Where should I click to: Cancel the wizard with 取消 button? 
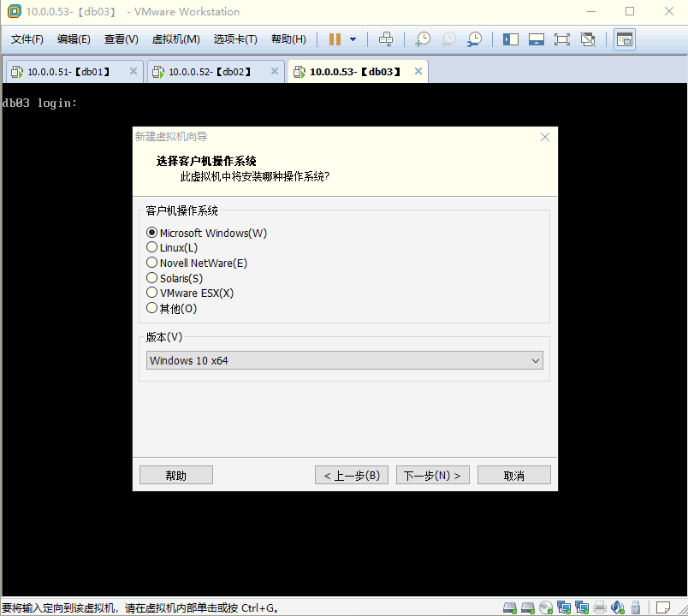(513, 475)
